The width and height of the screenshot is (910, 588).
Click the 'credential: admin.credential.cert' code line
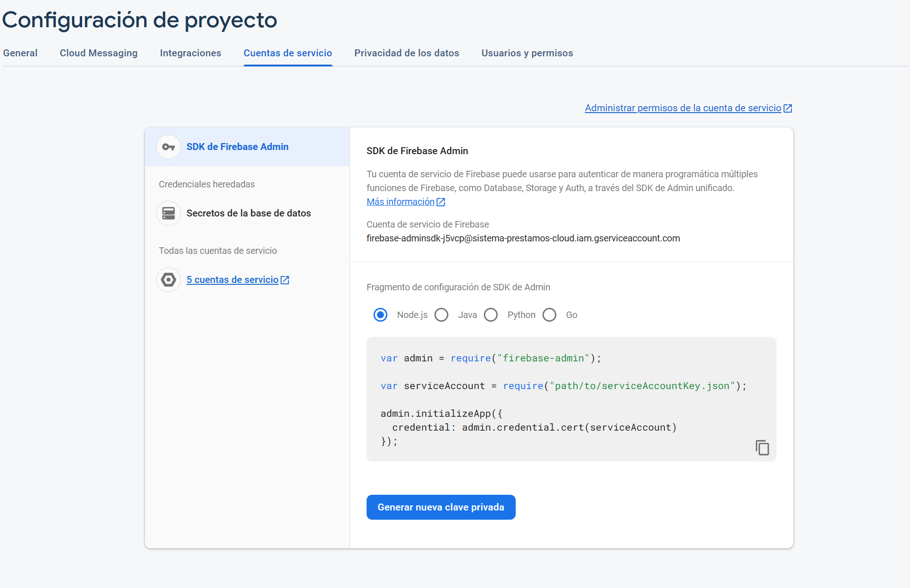point(535,427)
